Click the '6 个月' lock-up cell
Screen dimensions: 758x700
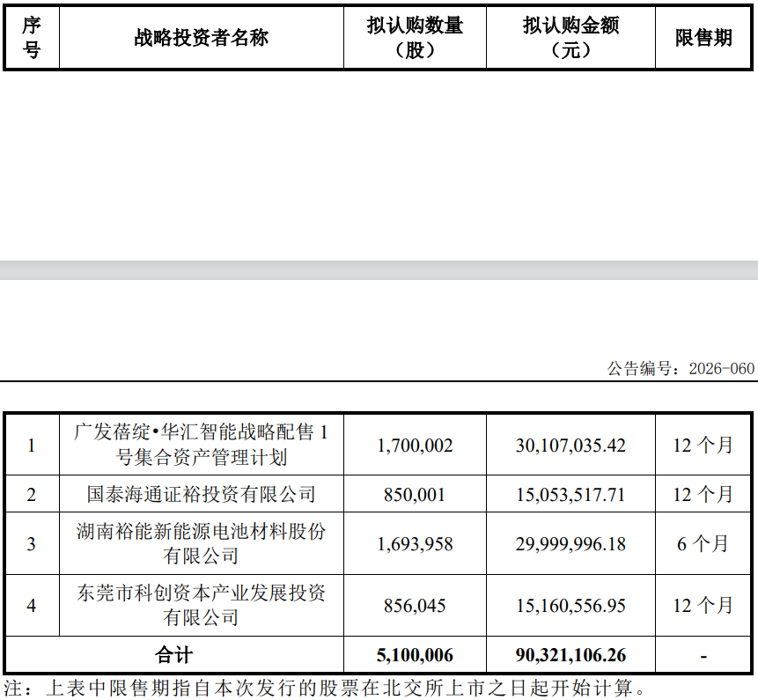click(703, 544)
